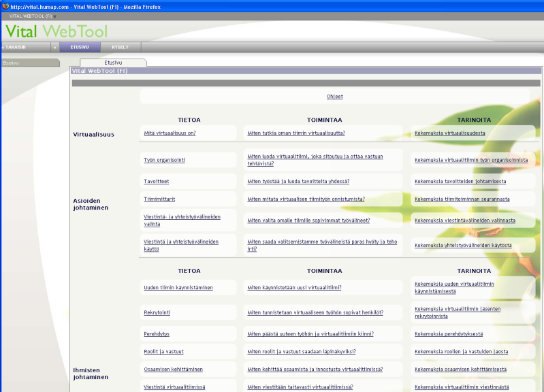Screen dimensions: 544x392
Task: Open 'Miten kehittää osaamista ja innostusta virtuaalitiimissä?'
Action: (x=315, y=369)
